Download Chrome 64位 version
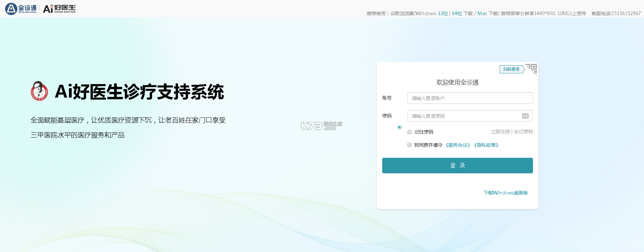This screenshot has height=252, width=644. point(457,13)
